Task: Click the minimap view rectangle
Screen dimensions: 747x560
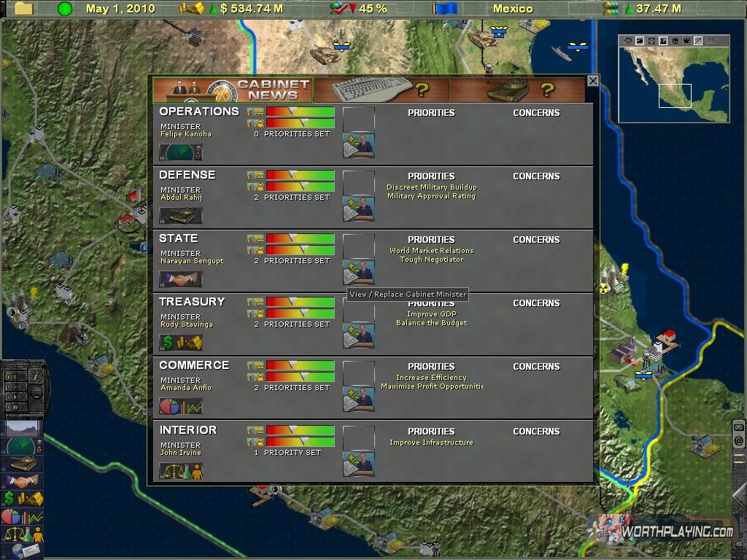Action: tap(675, 96)
